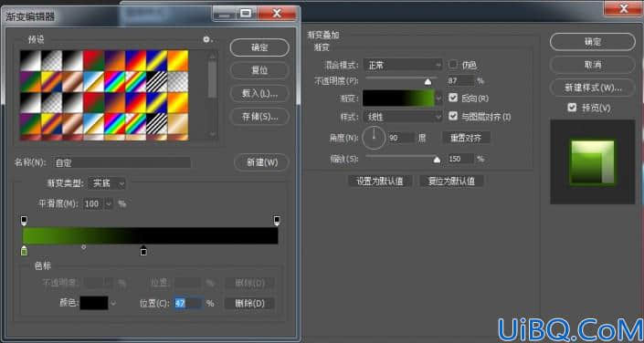This screenshot has height=343, width=644.
Task: Select the left opacity stop above gradient bar
Action: point(25,221)
